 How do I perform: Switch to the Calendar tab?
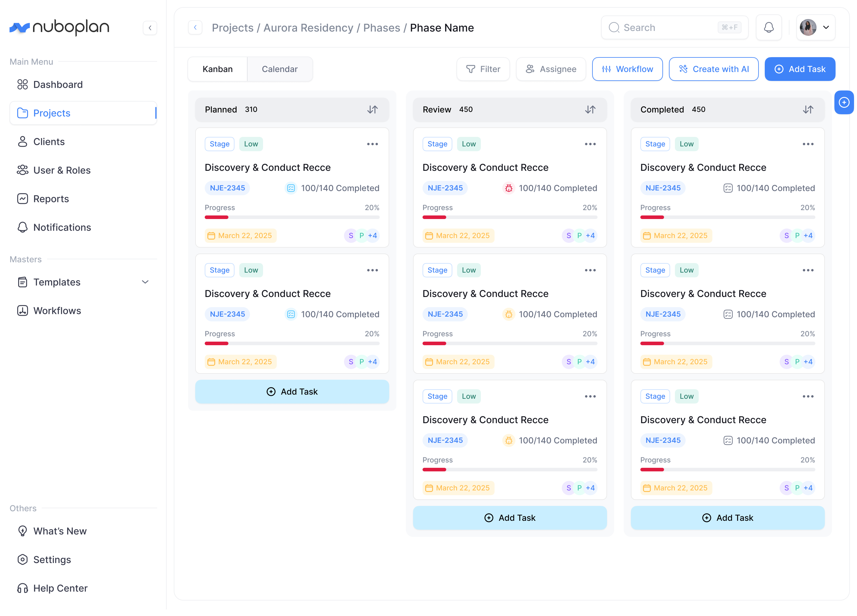[279, 69]
